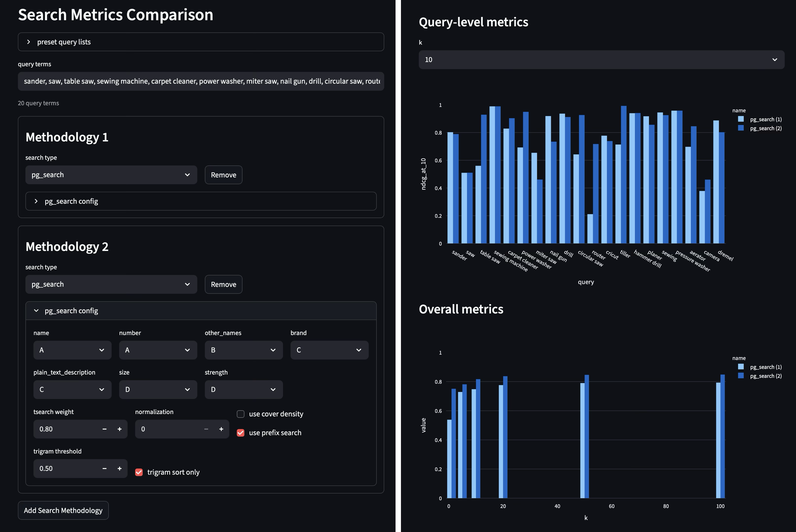This screenshot has width=796, height=532.
Task: Open Methodology 1 search type dropdown
Action: [x=111, y=175]
